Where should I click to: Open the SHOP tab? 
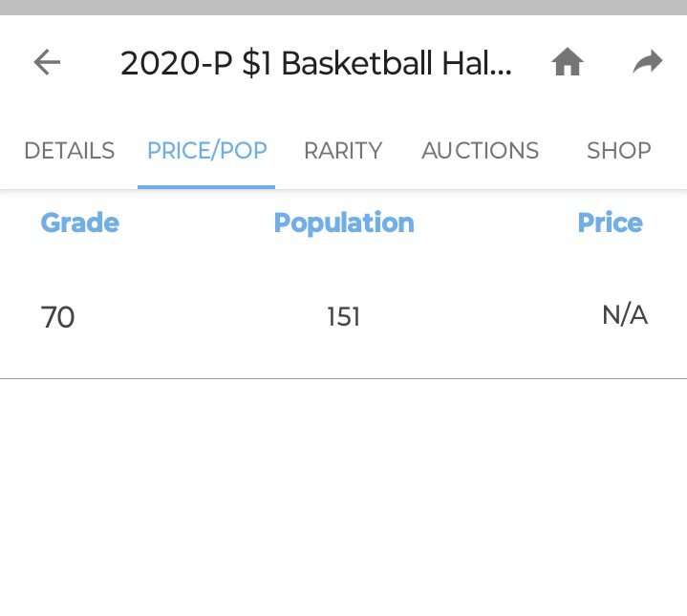coord(618,151)
